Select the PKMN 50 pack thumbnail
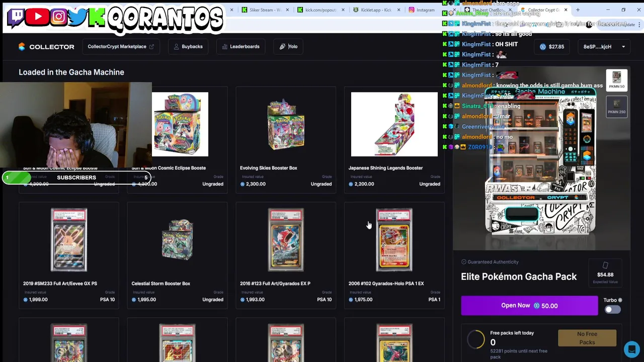 pos(616,79)
